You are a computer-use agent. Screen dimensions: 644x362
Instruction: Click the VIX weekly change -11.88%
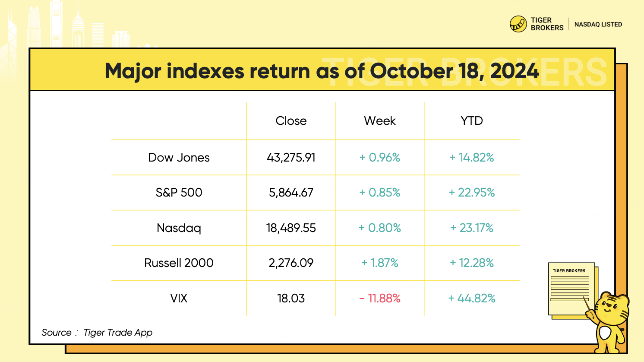point(380,298)
